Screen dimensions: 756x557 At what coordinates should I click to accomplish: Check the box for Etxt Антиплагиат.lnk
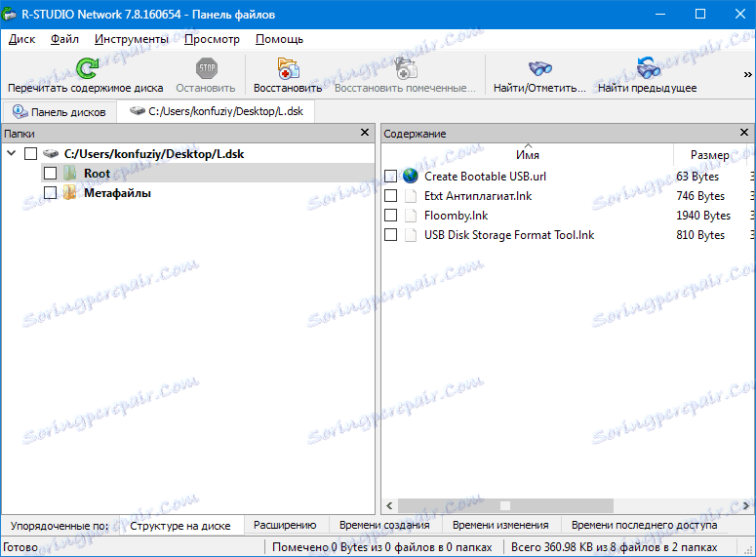click(x=390, y=196)
